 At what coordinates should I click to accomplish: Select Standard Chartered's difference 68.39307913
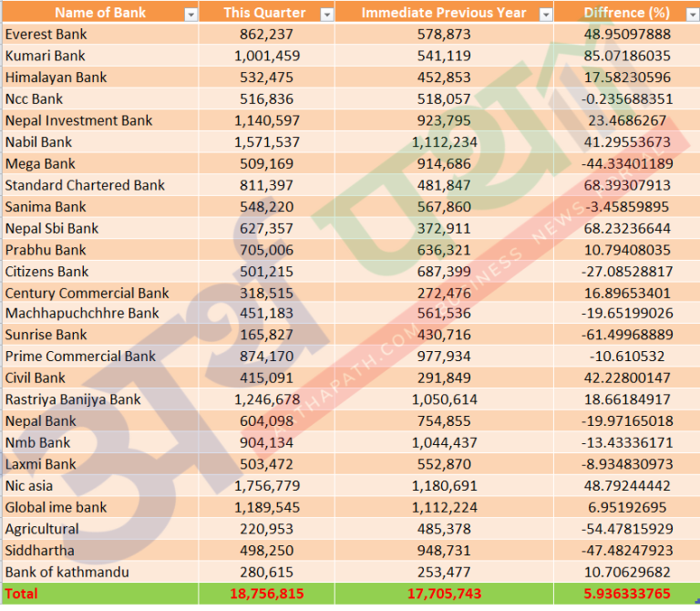pos(627,185)
